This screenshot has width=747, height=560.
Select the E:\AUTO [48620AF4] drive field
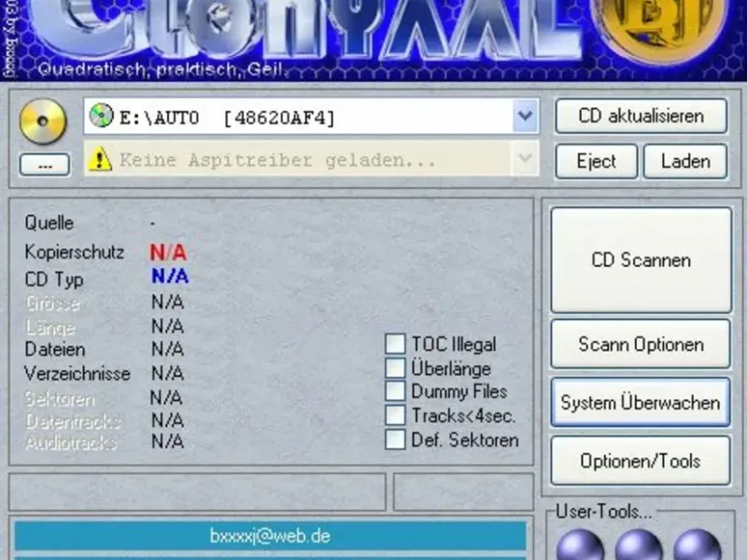(312, 116)
